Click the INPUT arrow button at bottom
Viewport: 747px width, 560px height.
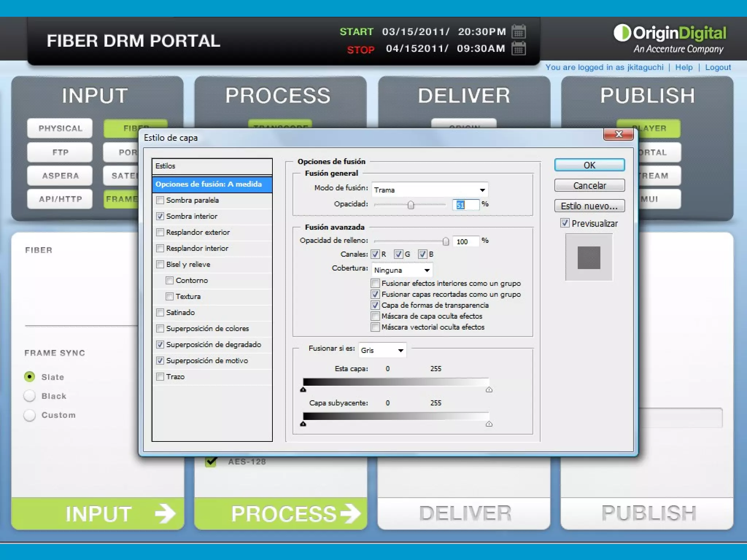[x=98, y=513]
